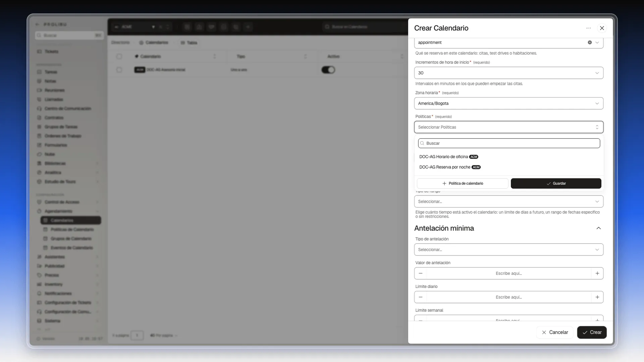
Task: Click the Calendarios breadcrumb
Action: coord(154,43)
